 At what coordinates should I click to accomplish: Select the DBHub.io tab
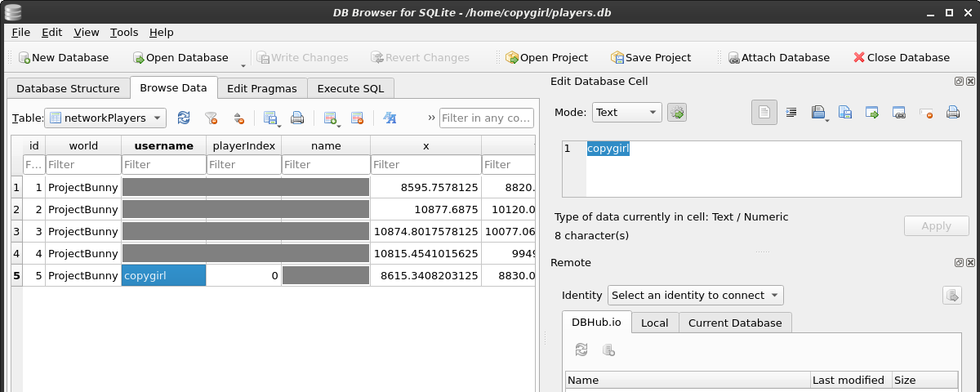coord(596,322)
